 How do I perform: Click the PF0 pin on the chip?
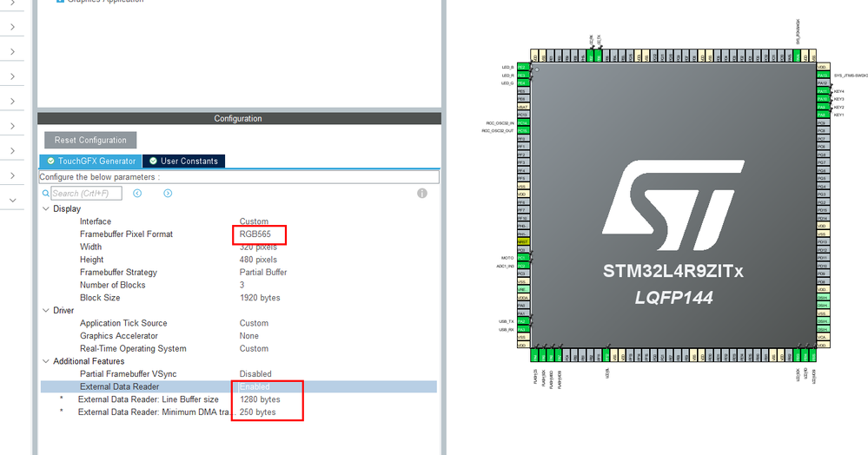tap(524, 138)
